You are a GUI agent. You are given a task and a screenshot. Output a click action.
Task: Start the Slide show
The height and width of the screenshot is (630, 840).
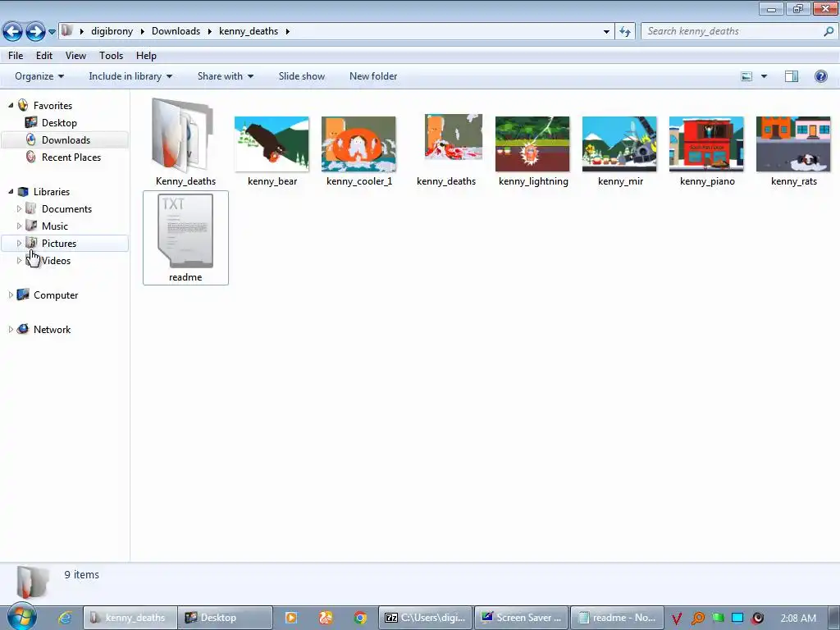point(302,76)
